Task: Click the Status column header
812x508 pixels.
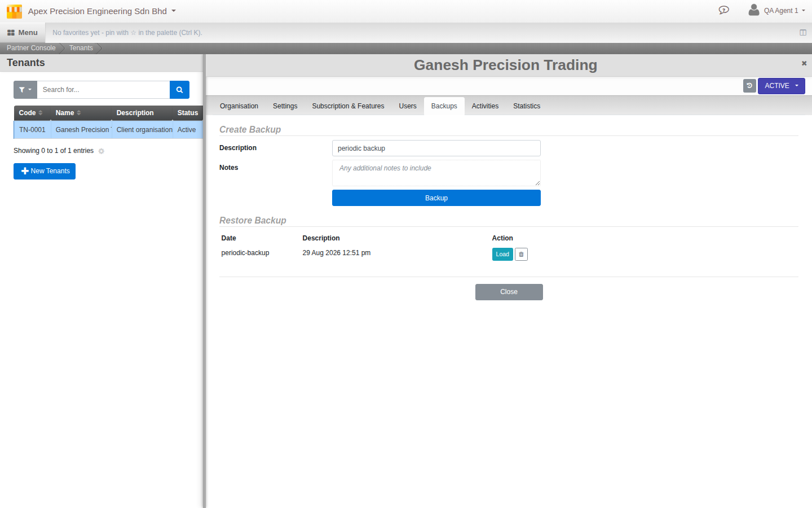Action: click(188, 113)
